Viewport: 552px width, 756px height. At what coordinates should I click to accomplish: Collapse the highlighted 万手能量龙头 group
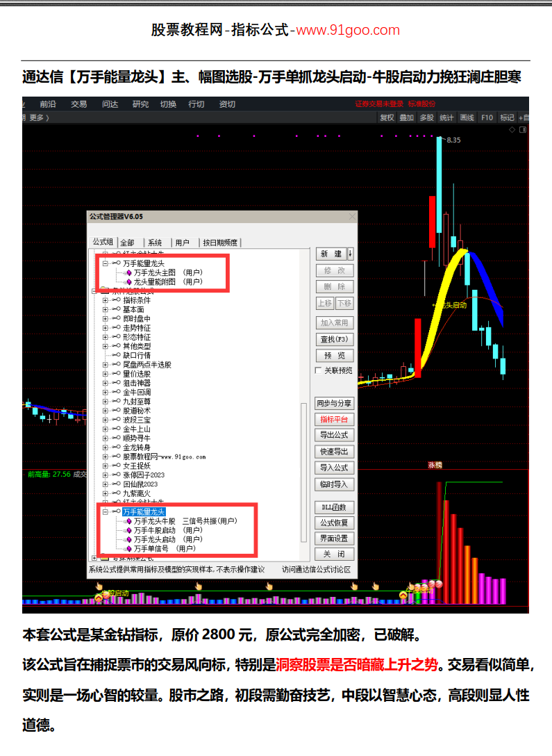click(x=105, y=512)
